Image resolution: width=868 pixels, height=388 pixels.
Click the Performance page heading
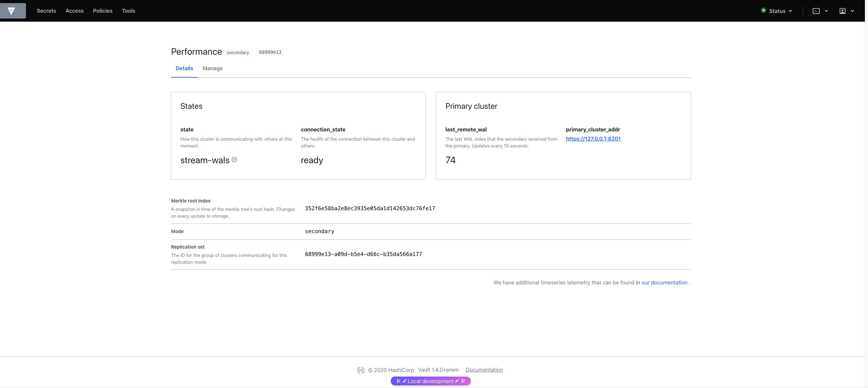[197, 52]
